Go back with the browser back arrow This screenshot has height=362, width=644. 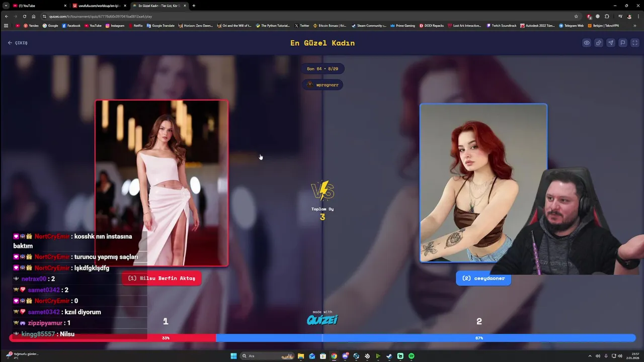click(6, 16)
